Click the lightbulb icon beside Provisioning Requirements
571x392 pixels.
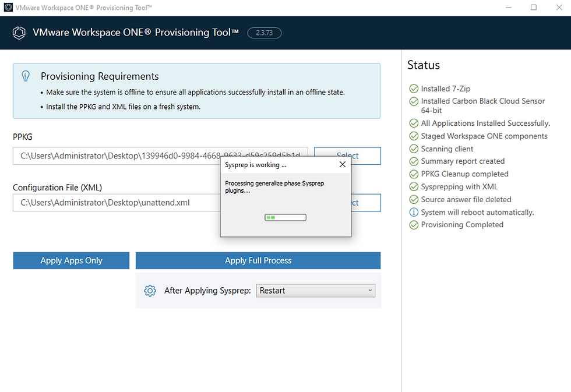coord(26,76)
